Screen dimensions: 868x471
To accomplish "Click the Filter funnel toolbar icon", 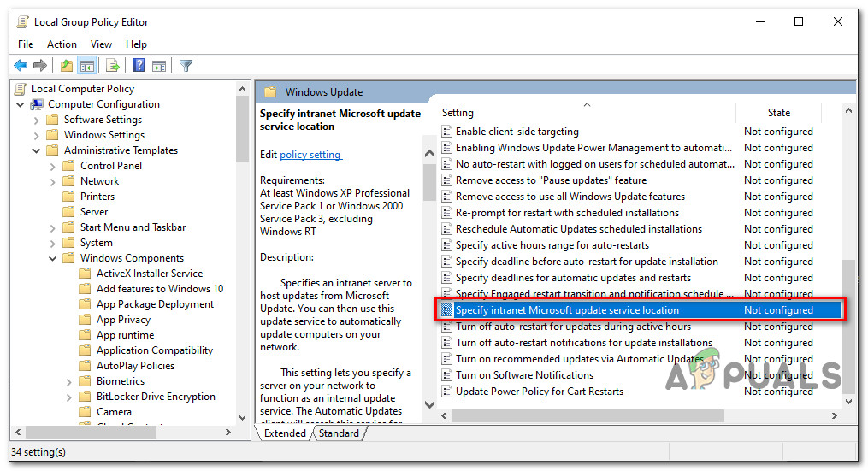I will tap(186, 66).
